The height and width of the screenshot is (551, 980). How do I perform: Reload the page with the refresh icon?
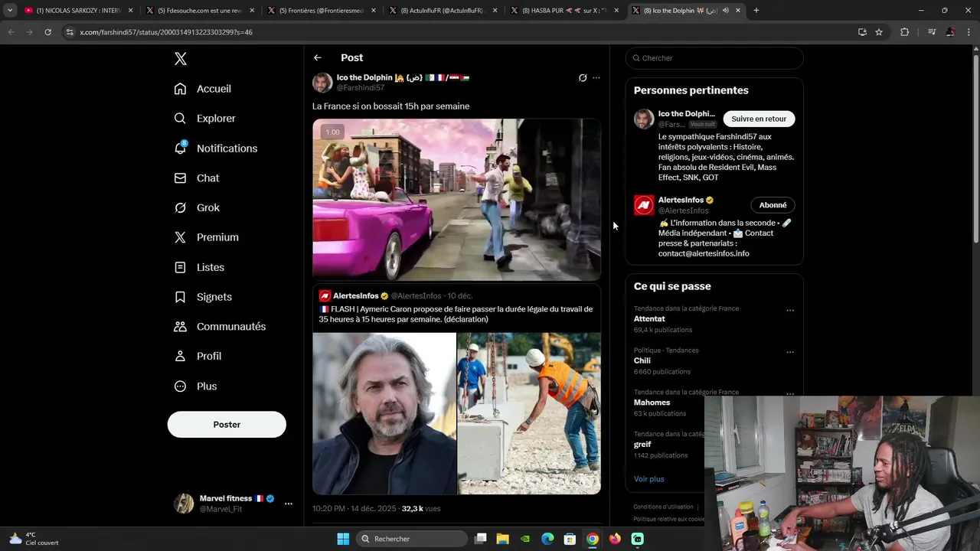coord(47,32)
